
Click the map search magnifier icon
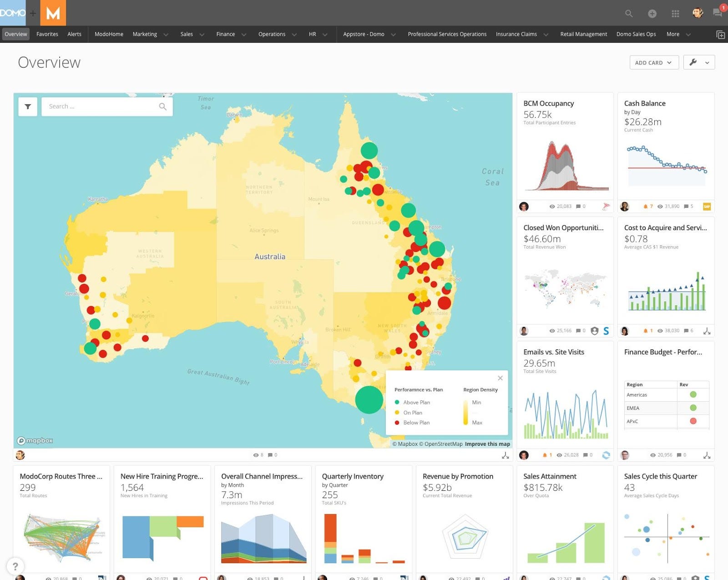point(162,106)
